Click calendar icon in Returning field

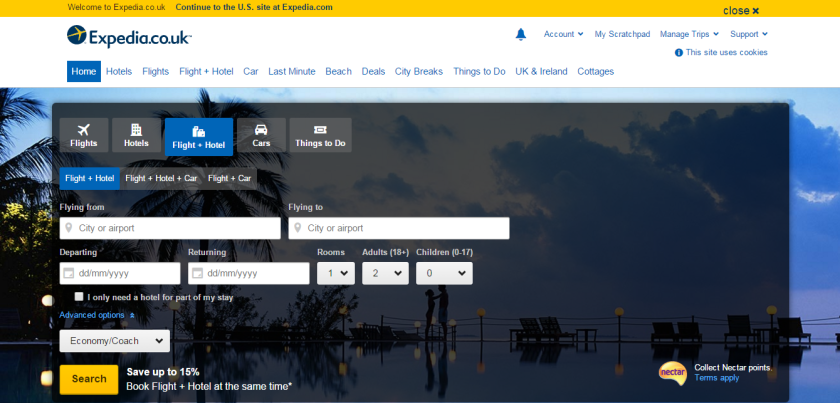point(197,273)
